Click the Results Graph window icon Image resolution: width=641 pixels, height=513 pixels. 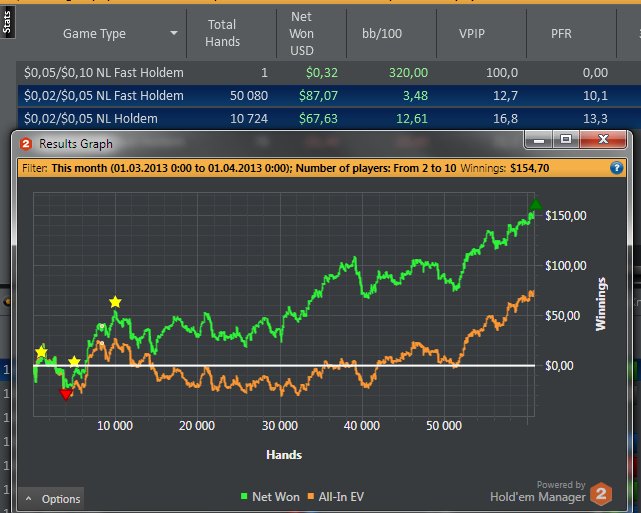coord(26,144)
